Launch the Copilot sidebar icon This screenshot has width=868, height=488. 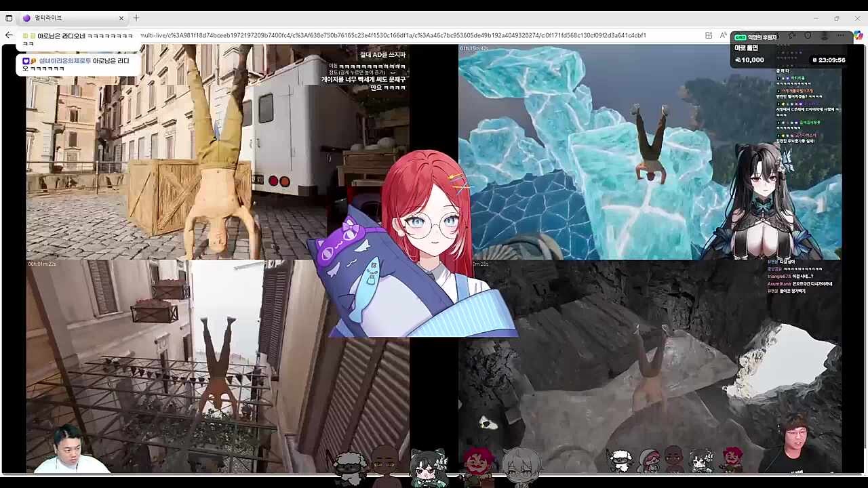pos(858,35)
